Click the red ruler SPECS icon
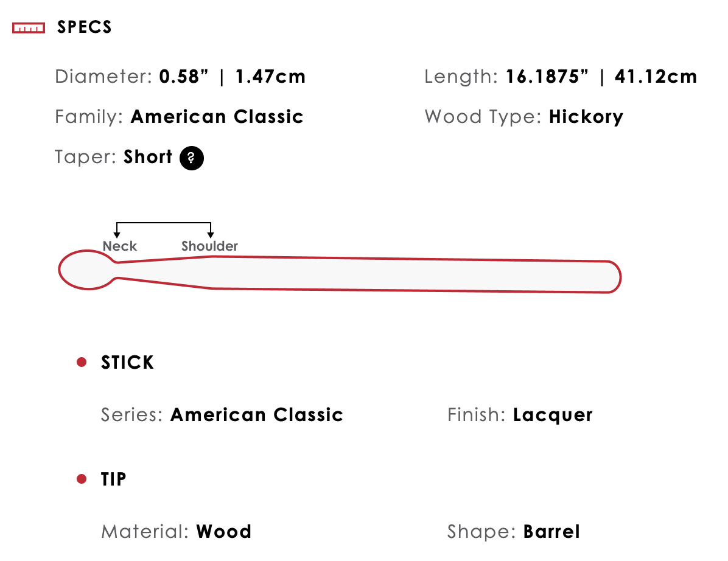This screenshot has height=561, width=728. point(29,28)
